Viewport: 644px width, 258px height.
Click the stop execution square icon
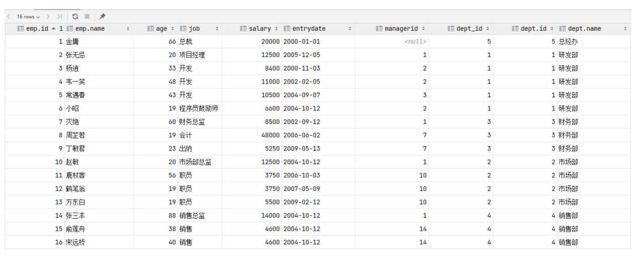[x=88, y=17]
